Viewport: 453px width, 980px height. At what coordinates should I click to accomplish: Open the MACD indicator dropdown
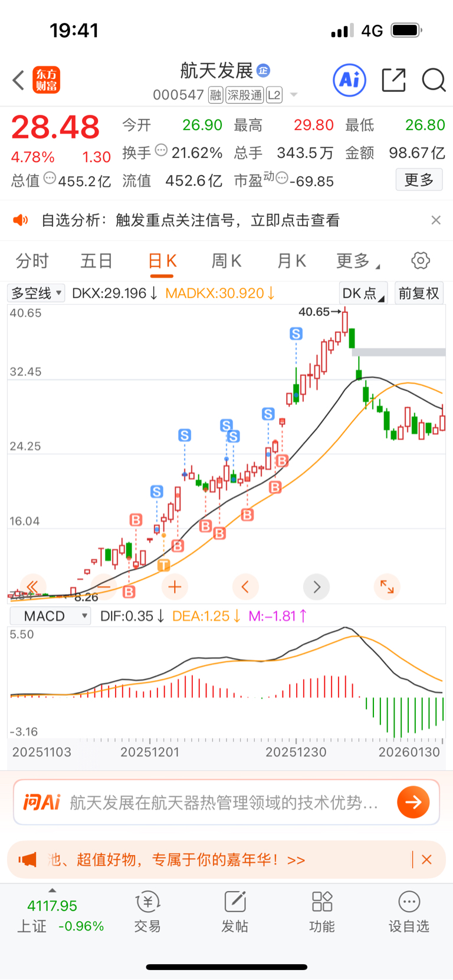[x=50, y=616]
